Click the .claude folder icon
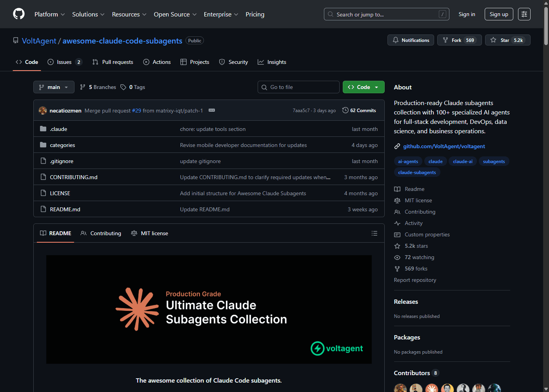Viewport: 549px width, 392px height. (x=43, y=129)
